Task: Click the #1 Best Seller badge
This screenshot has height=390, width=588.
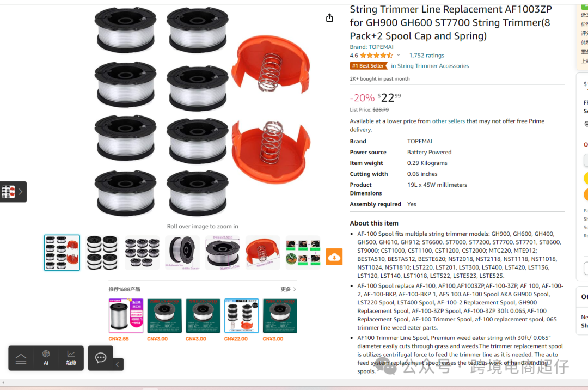Action: coord(368,65)
